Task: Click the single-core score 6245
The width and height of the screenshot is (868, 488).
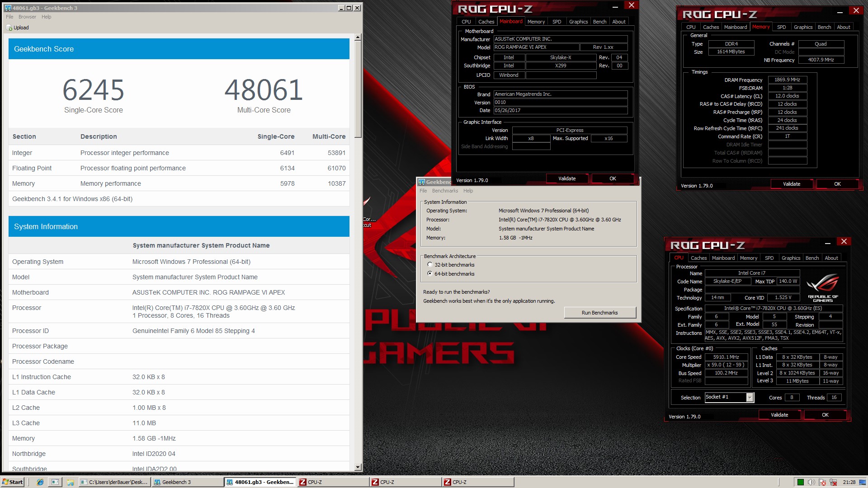Action: click(94, 90)
